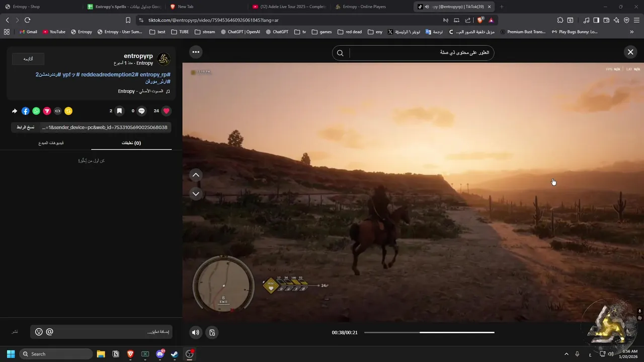Open comments via the speech bubble icon
This screenshot has height=362, width=644.
tap(141, 111)
